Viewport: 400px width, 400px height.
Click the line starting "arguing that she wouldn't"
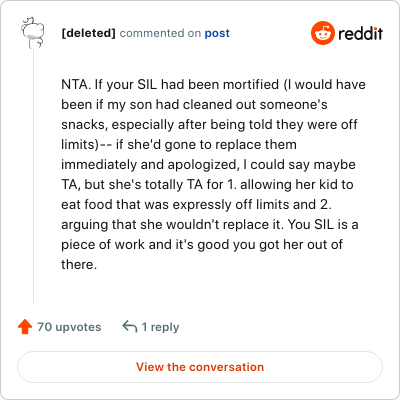210,224
